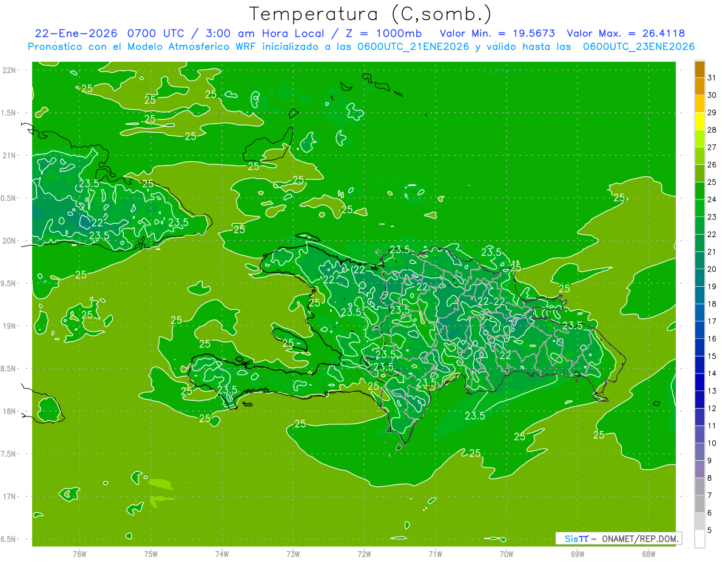This screenshot has height=562, width=728.
Task: Pick the purple swatch between 8 and 9
Action: click(699, 469)
